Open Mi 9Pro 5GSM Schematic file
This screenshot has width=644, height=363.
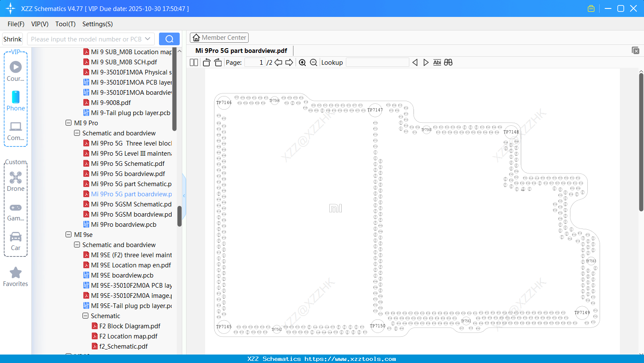(x=127, y=204)
